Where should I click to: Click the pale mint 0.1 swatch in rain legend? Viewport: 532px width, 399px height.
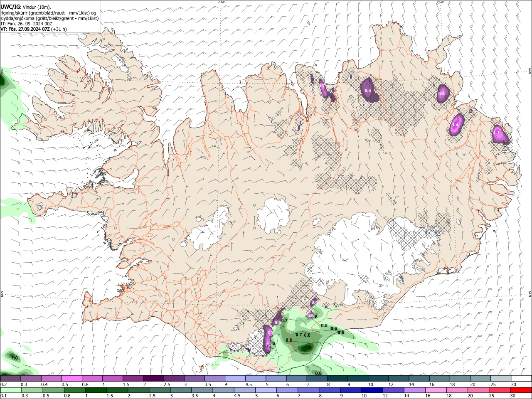pos(10,390)
